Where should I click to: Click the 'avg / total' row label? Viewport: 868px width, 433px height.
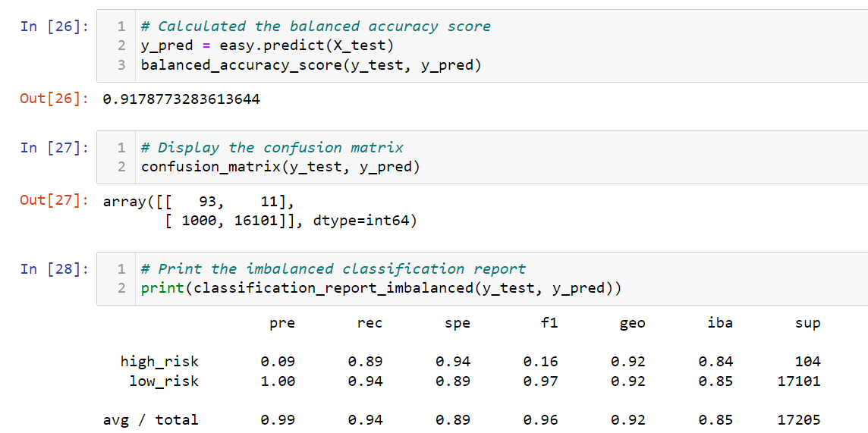pos(150,419)
